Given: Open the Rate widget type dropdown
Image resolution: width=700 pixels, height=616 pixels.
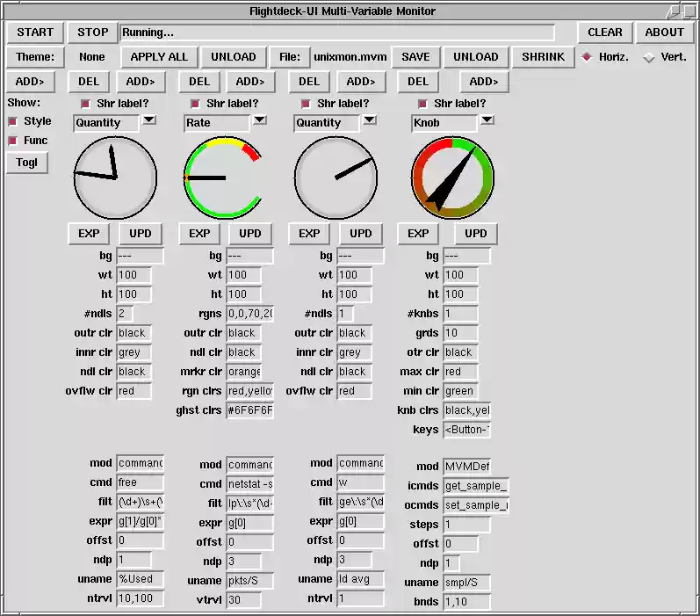Looking at the screenshot, I should point(259,120).
